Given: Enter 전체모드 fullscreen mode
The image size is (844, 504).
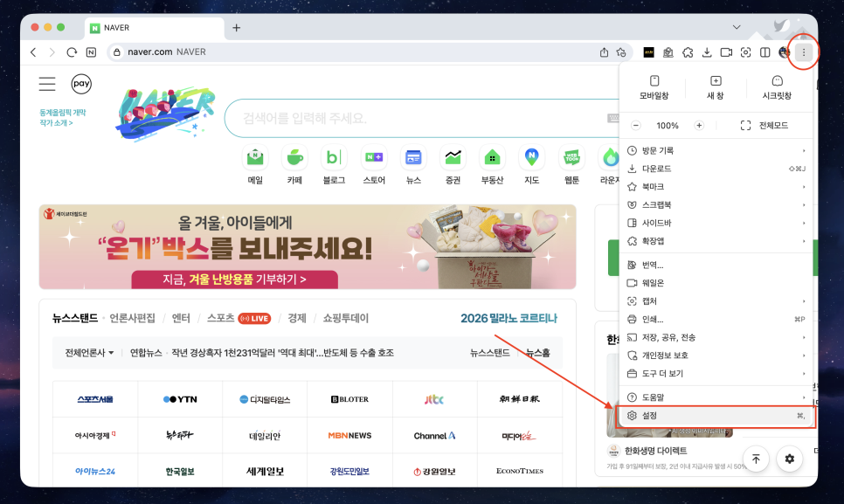Looking at the screenshot, I should click(x=764, y=125).
